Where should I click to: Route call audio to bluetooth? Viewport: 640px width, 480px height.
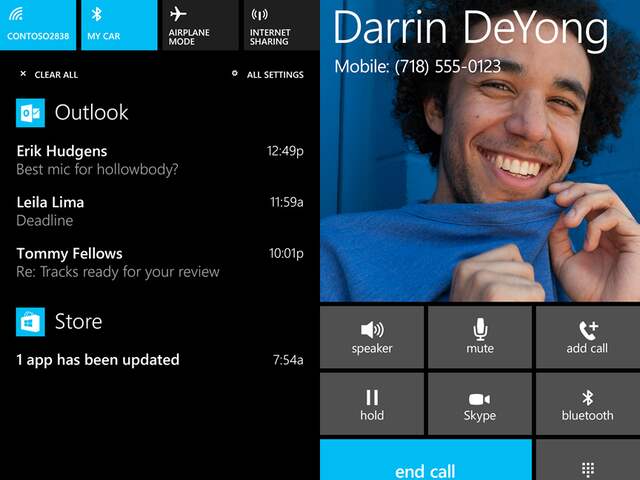click(x=588, y=404)
